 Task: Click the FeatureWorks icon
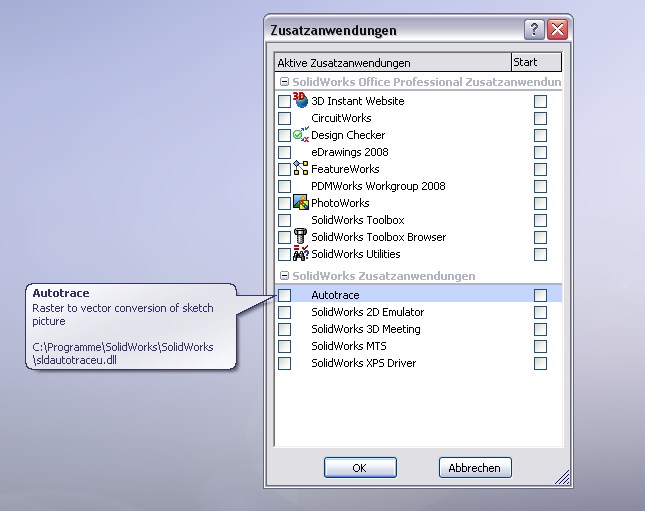tap(301, 168)
